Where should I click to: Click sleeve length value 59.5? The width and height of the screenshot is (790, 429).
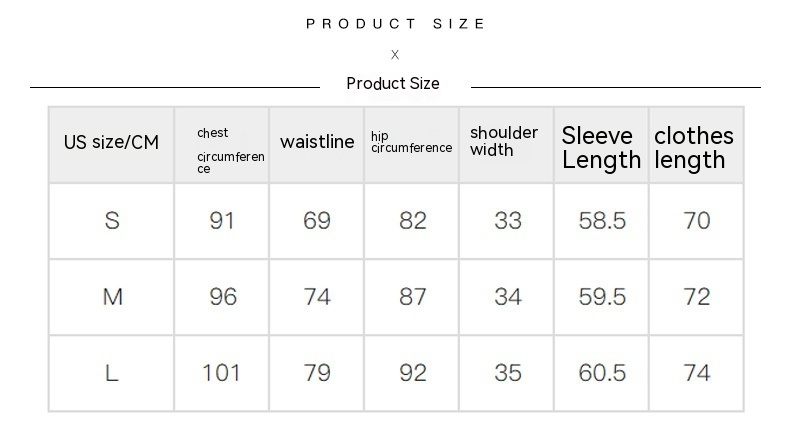click(602, 297)
